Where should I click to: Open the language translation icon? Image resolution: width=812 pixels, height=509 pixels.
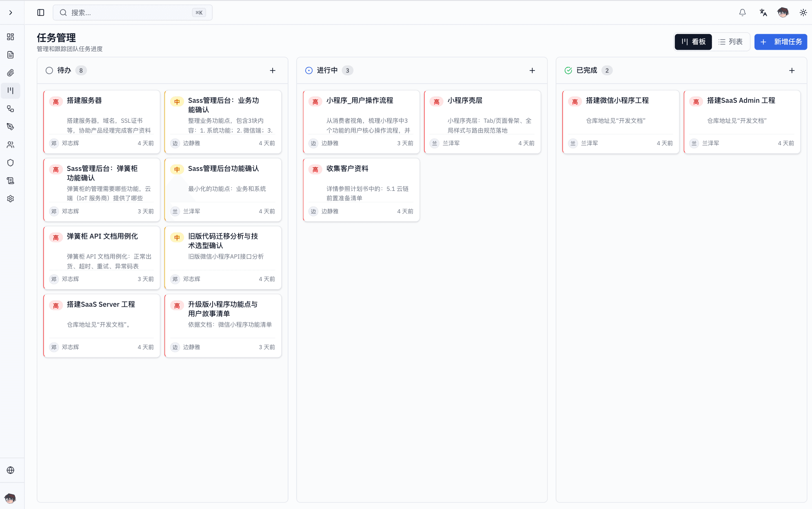pyautogui.click(x=763, y=13)
